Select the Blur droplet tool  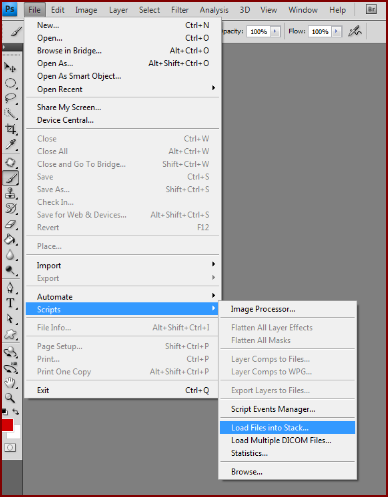pyautogui.click(x=10, y=255)
